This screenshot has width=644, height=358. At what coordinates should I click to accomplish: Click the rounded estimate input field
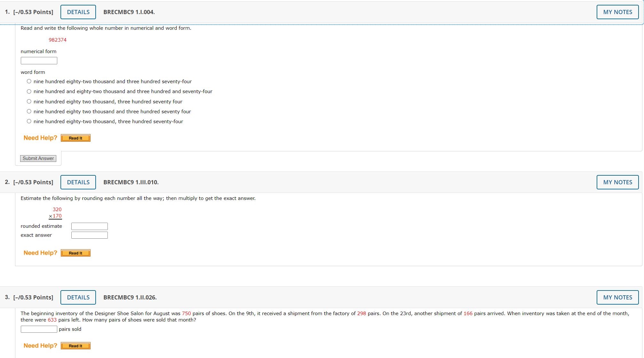90,227
